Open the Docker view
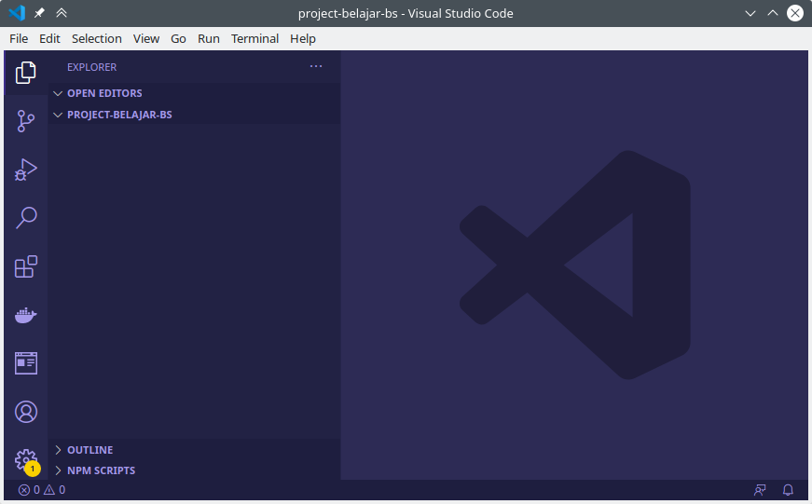812x504 pixels. click(26, 315)
